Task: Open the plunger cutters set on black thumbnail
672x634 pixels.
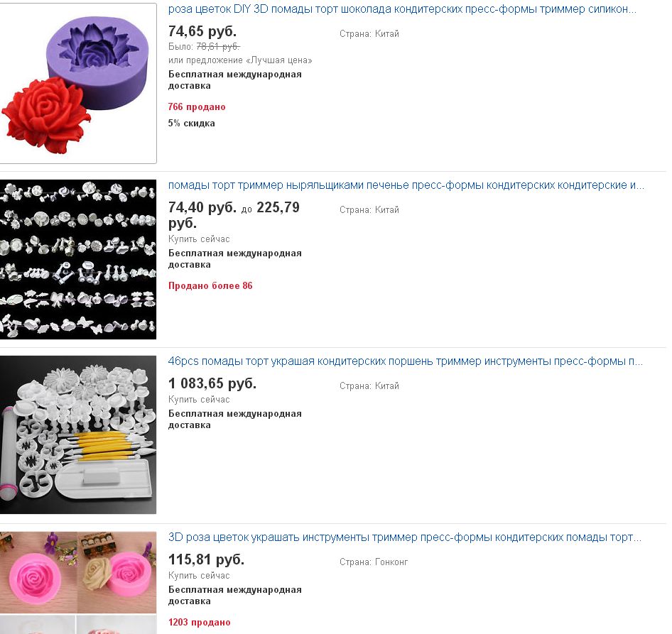Action: pos(78,259)
